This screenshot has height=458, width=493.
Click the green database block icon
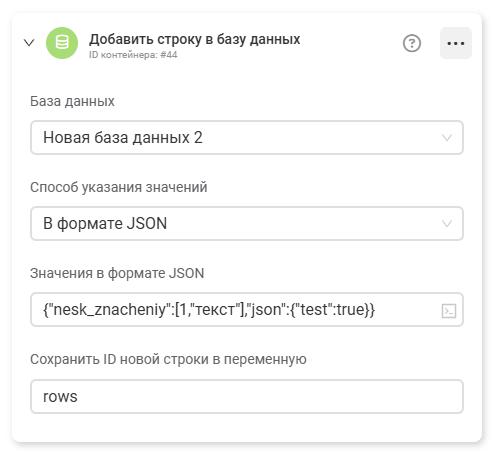click(62, 43)
